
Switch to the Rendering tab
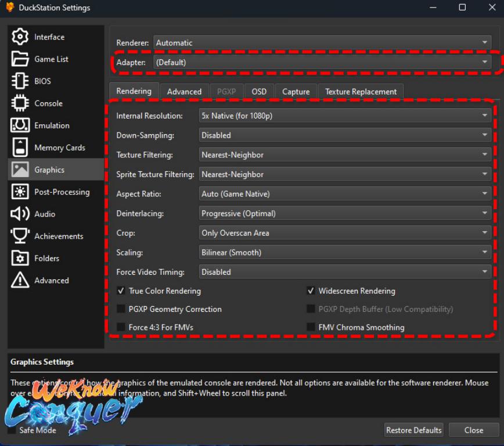[x=134, y=91]
